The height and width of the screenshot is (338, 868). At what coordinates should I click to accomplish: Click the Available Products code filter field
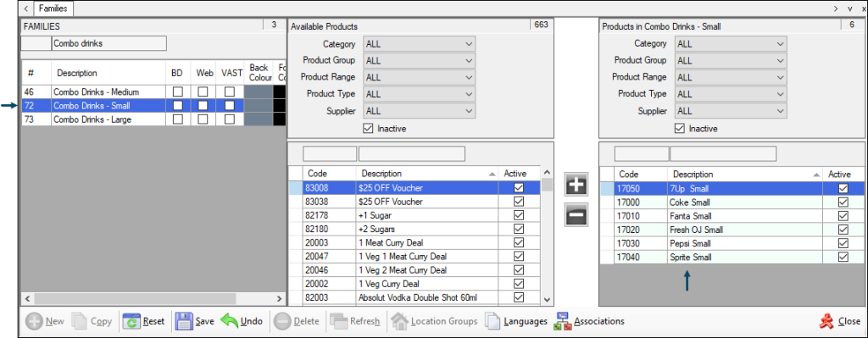(x=330, y=153)
